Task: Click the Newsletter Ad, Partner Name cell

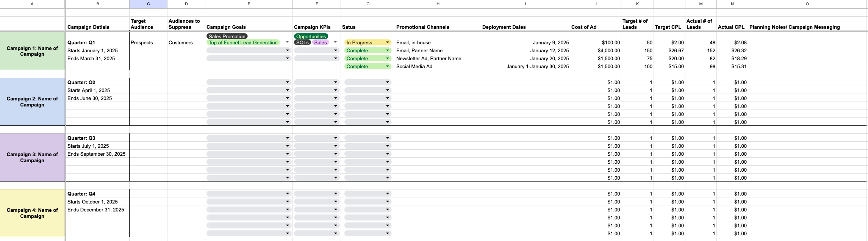Action: pos(438,58)
